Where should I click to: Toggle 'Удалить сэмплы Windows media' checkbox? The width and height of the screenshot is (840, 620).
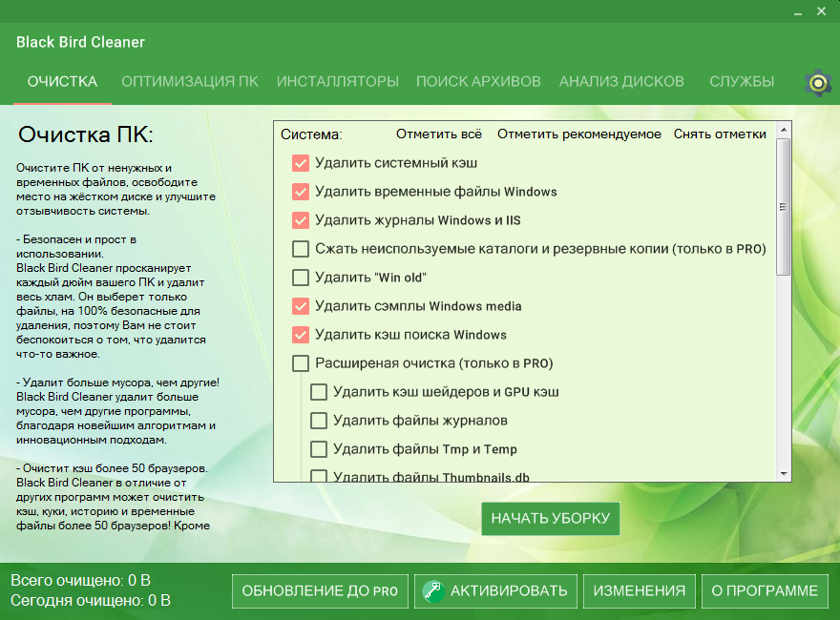[301, 306]
